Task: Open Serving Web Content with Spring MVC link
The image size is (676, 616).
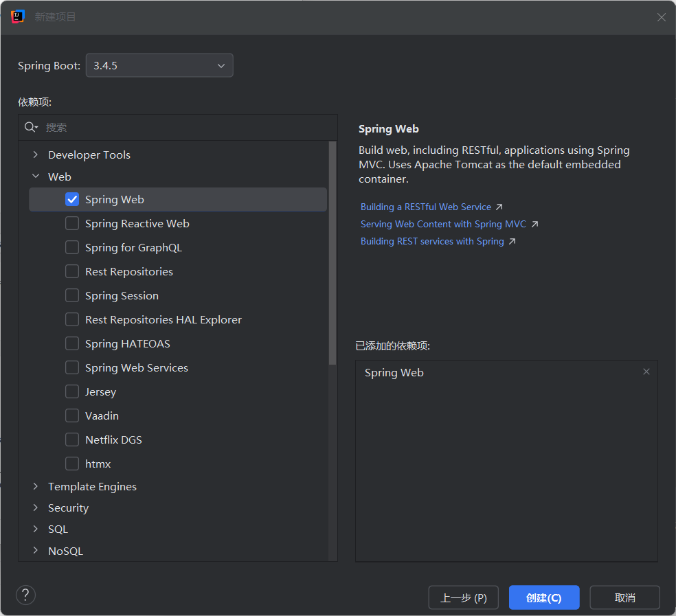Action: pyautogui.click(x=443, y=224)
